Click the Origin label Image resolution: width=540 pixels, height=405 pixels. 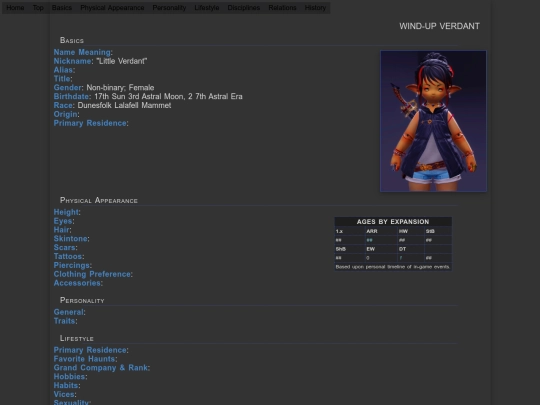65,114
